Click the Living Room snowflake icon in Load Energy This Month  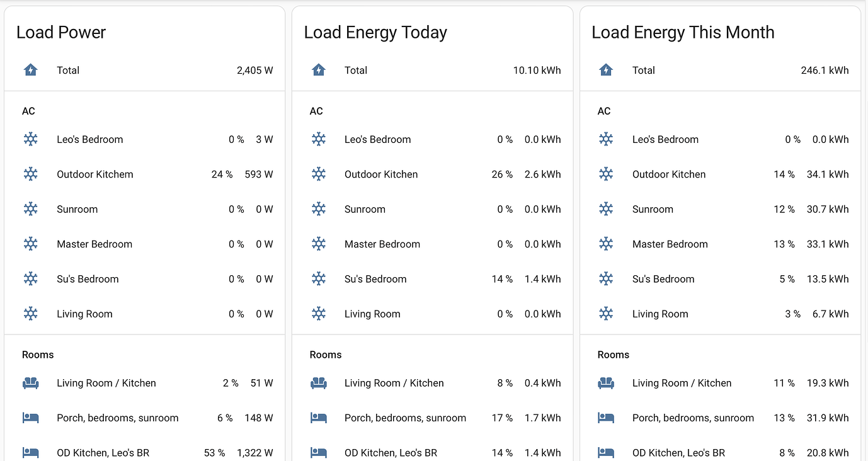point(606,313)
